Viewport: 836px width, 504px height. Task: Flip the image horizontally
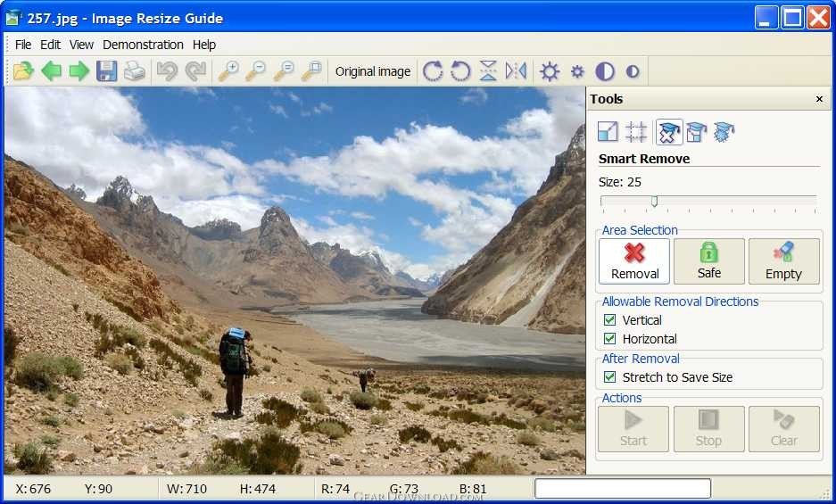[516, 71]
